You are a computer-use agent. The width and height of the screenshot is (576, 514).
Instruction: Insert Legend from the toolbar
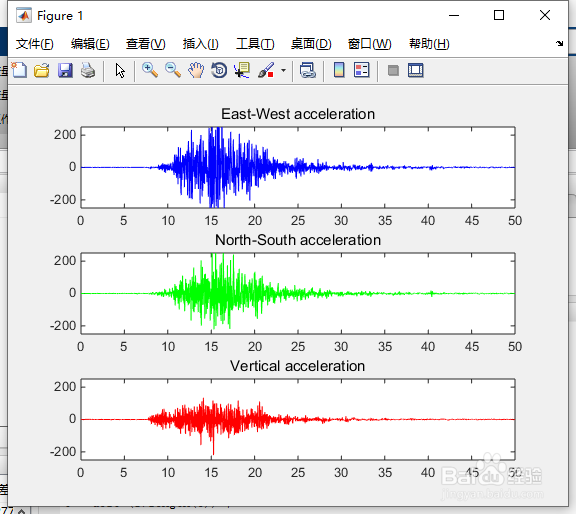(x=361, y=70)
